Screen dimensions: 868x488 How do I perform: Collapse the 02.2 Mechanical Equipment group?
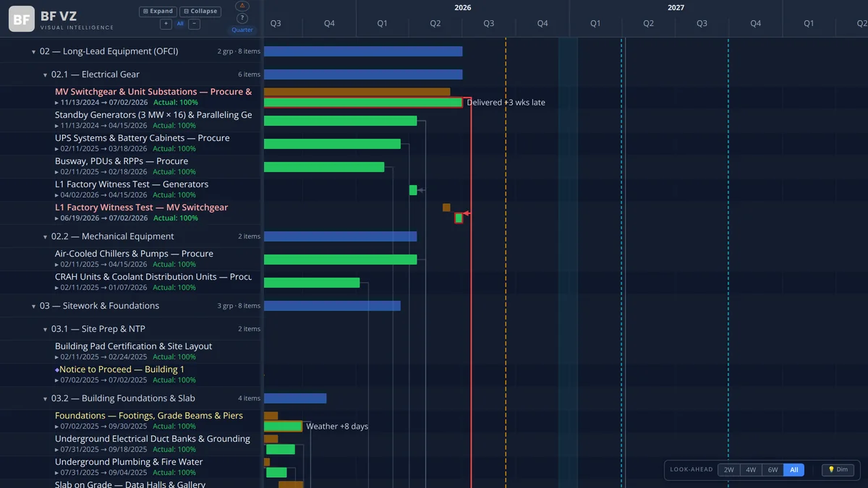[x=45, y=237]
